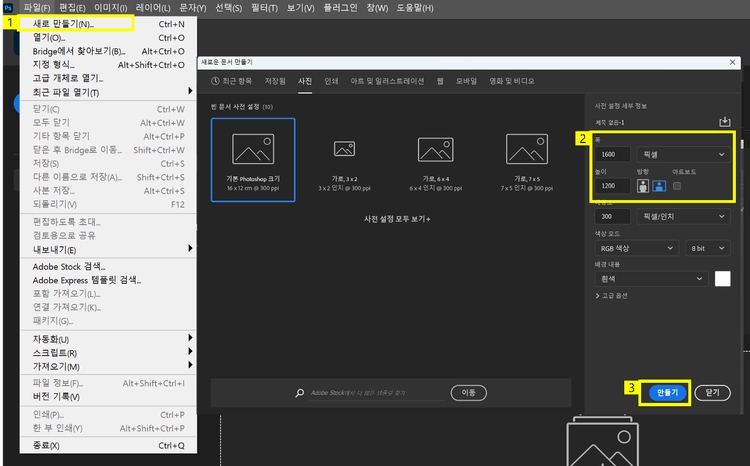Screen dimensions: 750x466
Task: Close the 새로운 문서 만들기 dialog
Action: point(732,62)
